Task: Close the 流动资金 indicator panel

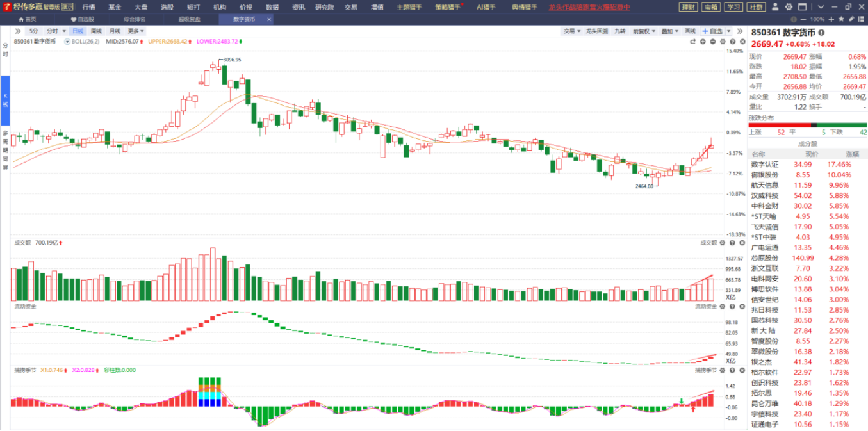Action: 742,307
